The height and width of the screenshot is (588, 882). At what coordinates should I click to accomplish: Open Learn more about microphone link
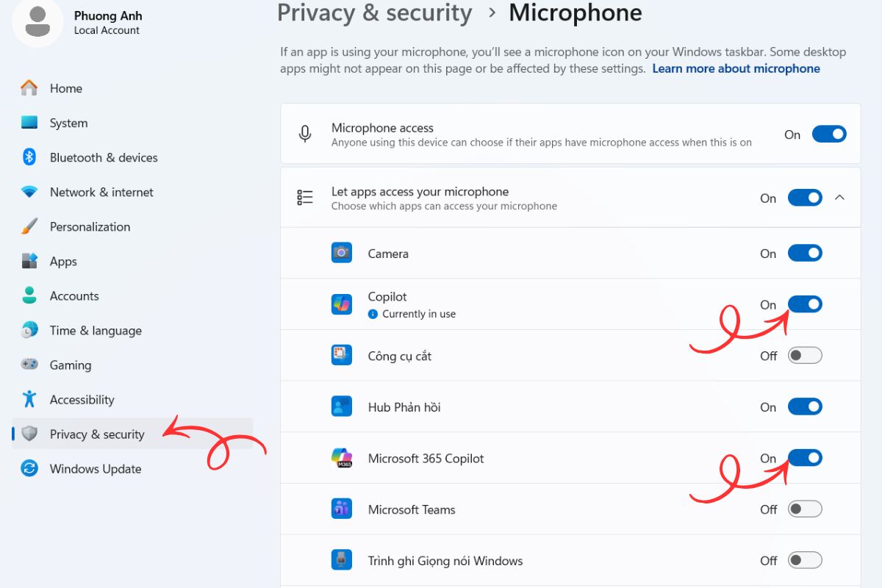736,68
